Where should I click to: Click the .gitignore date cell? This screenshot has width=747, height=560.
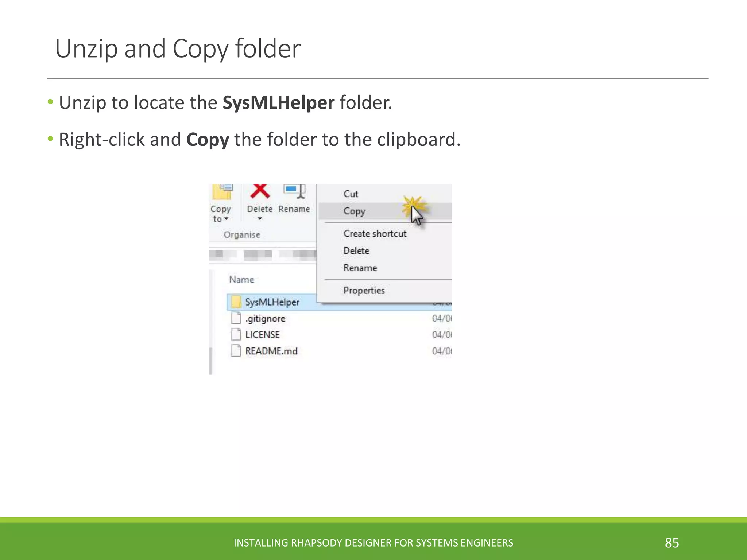pos(442,319)
